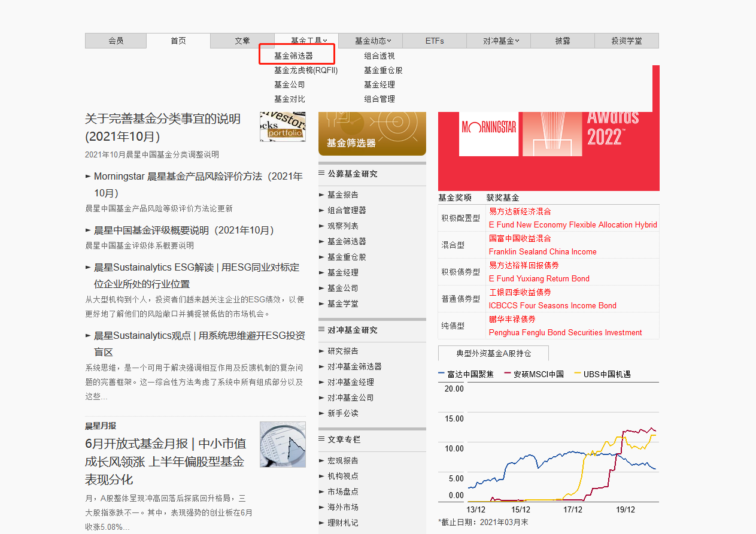Viewport: 756px width, 534px height.
Task: Click the list icon beside 文章专栏
Action: (x=321, y=440)
